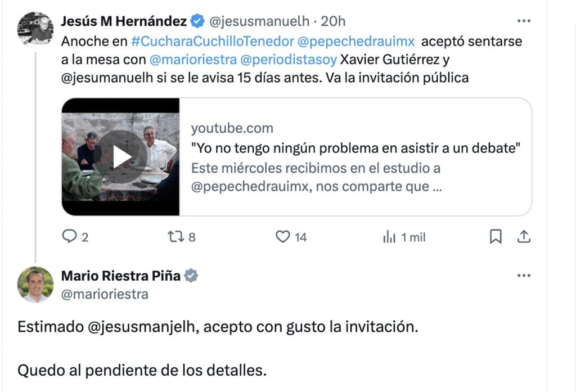Open the youtube.com debate link card title
This screenshot has width=576, height=392.
[x=355, y=148]
